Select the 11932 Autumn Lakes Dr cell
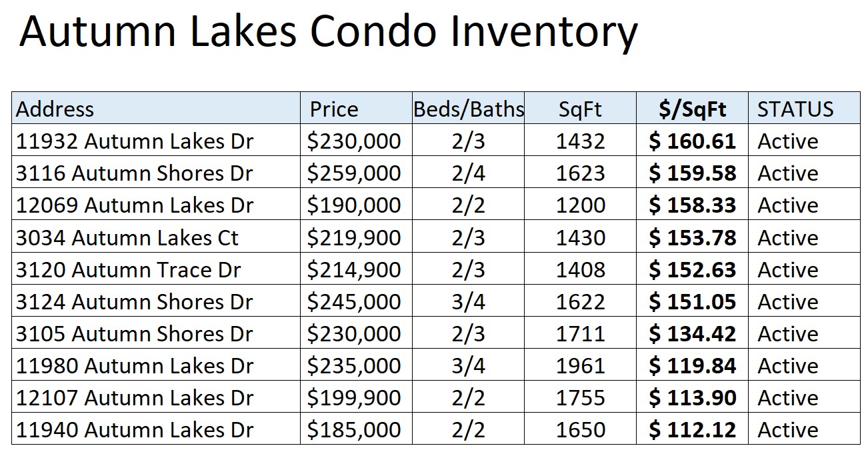868x450 pixels. click(x=156, y=141)
